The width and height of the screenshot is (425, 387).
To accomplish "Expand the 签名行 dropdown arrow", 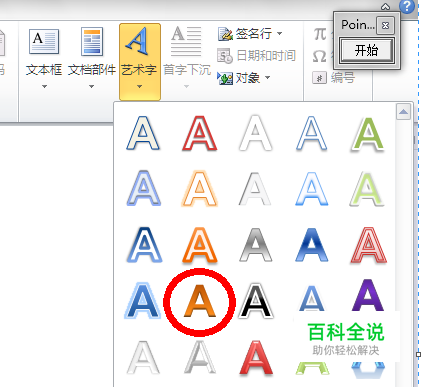I will click(280, 33).
